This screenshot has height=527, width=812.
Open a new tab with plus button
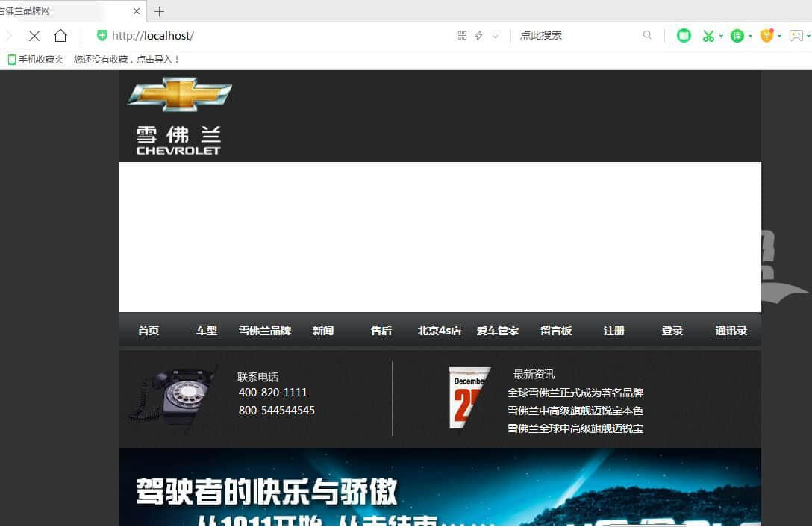pos(159,11)
